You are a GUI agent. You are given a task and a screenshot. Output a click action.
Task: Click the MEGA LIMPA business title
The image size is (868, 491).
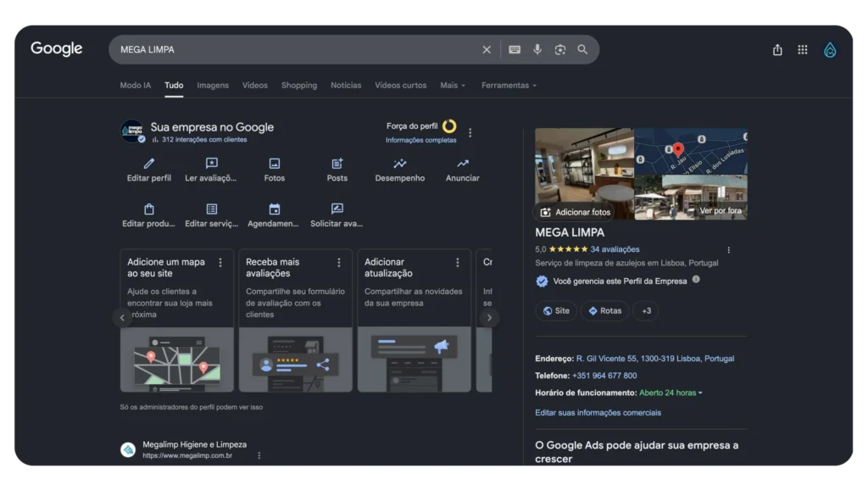point(569,232)
